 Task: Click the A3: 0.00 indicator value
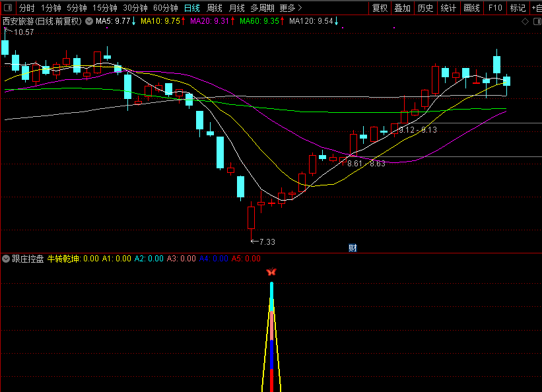pyautogui.click(x=181, y=259)
